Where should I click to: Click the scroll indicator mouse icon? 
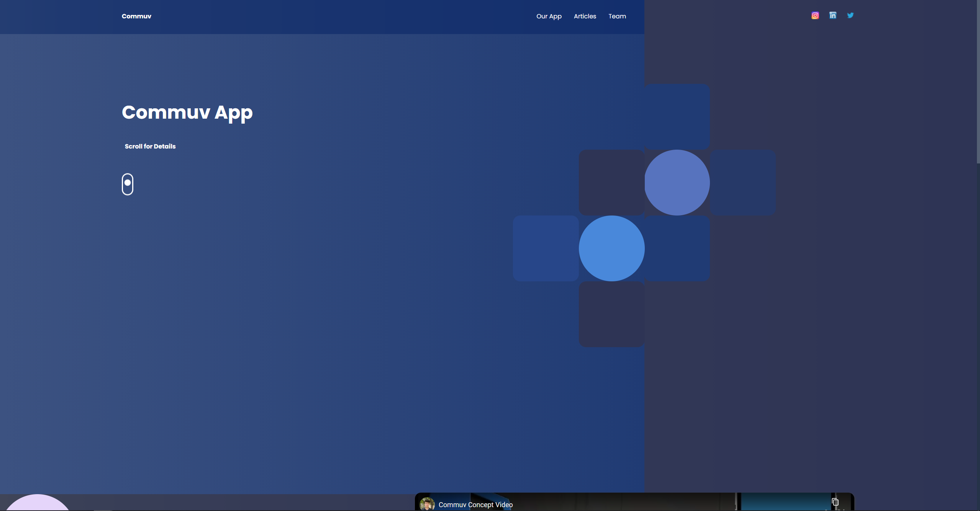pyautogui.click(x=128, y=184)
